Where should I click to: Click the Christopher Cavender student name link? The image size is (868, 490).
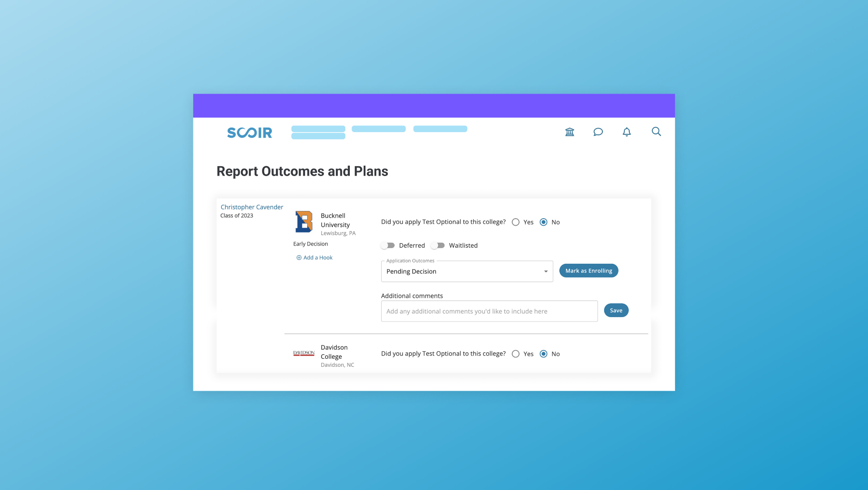[x=252, y=207]
